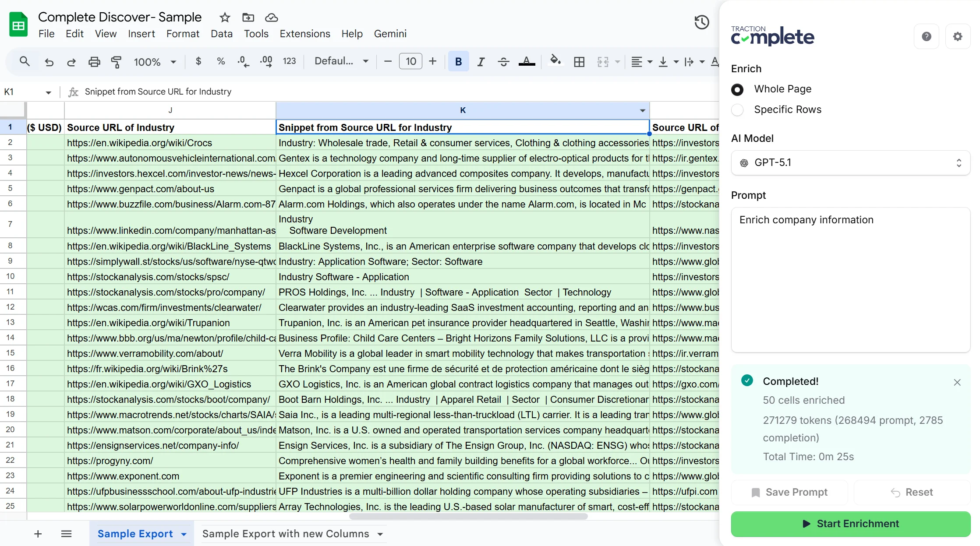Click the Start Enrichment button
This screenshot has width=980, height=546.
(x=850, y=524)
